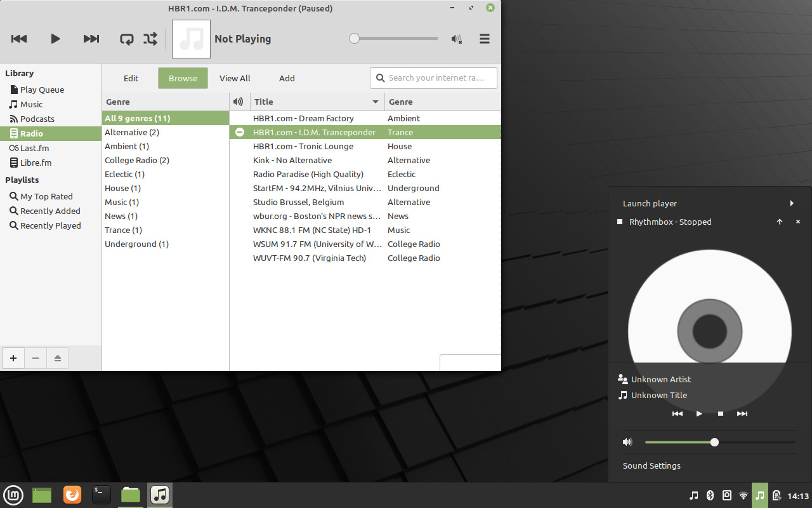Viewport: 812px width, 508px height.
Task: Open the Recently Played playlist
Action: 50,225
